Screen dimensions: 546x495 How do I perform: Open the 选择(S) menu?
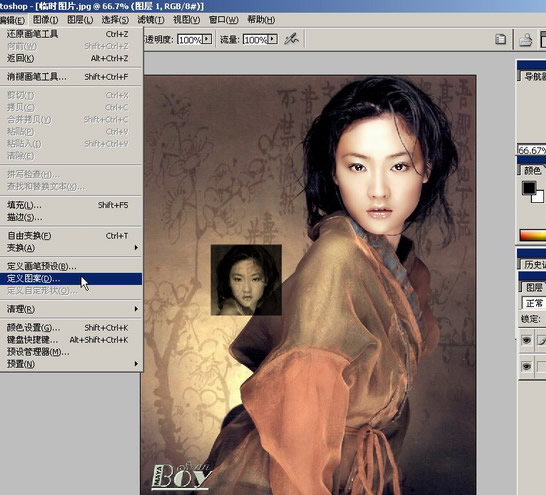[115, 20]
